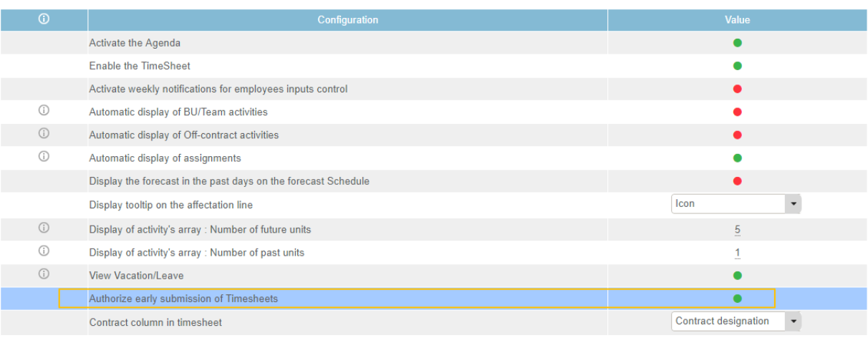Click info icon for Off-contract activities
Viewport: 868px width, 338px height.
point(44,134)
